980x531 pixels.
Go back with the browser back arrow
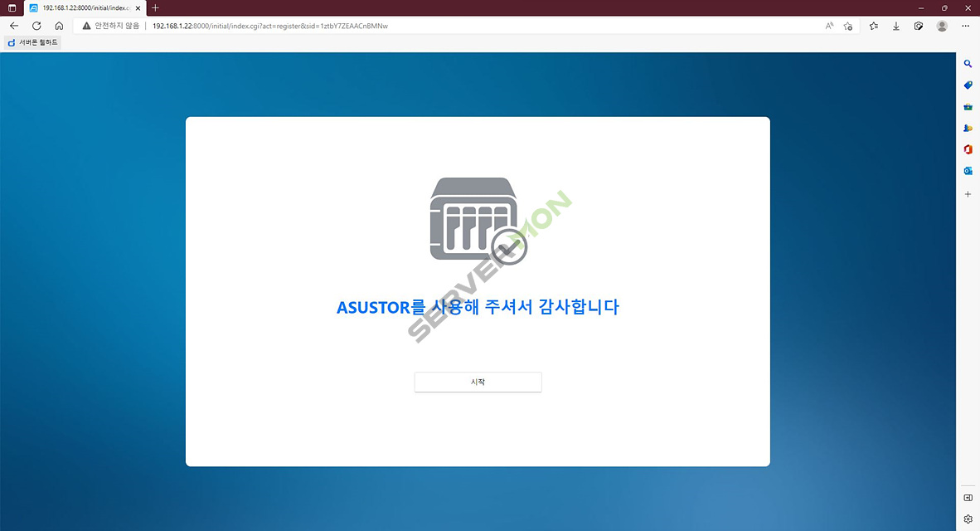click(14, 26)
